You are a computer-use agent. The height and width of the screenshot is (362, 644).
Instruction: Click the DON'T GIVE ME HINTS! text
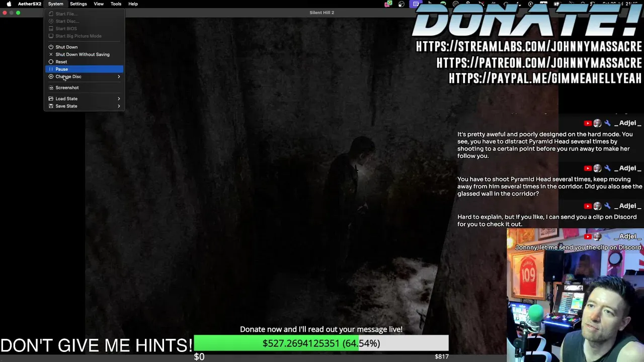(96, 345)
